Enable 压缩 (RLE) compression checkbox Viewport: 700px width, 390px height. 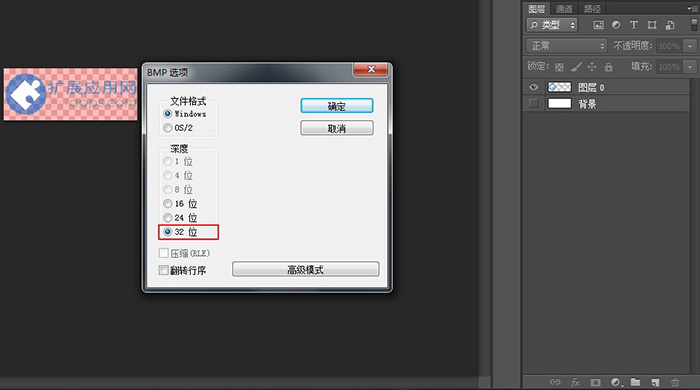click(x=163, y=253)
